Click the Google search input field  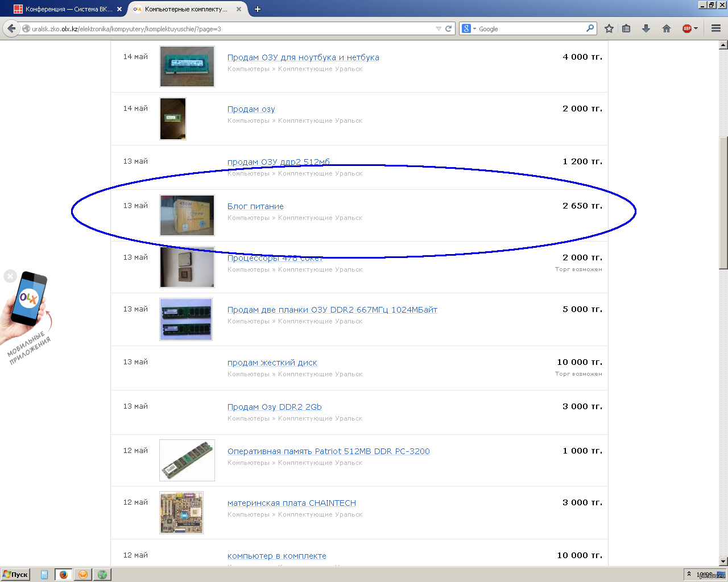(x=529, y=28)
